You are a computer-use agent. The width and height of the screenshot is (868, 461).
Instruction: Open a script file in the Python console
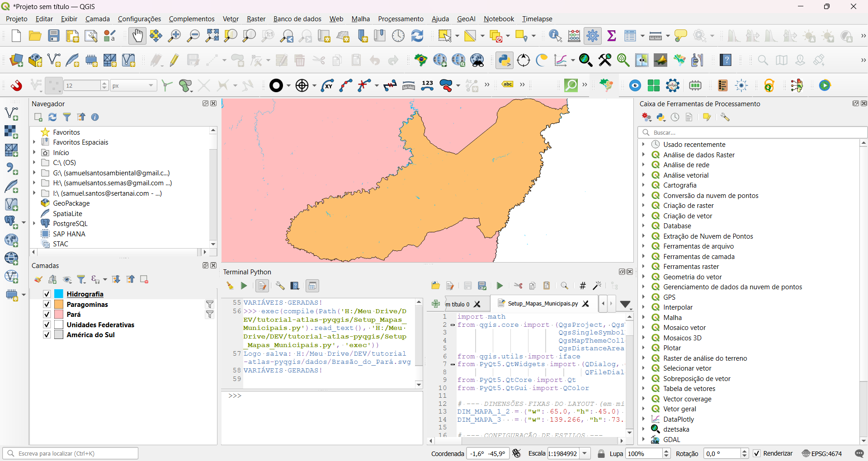(x=435, y=286)
